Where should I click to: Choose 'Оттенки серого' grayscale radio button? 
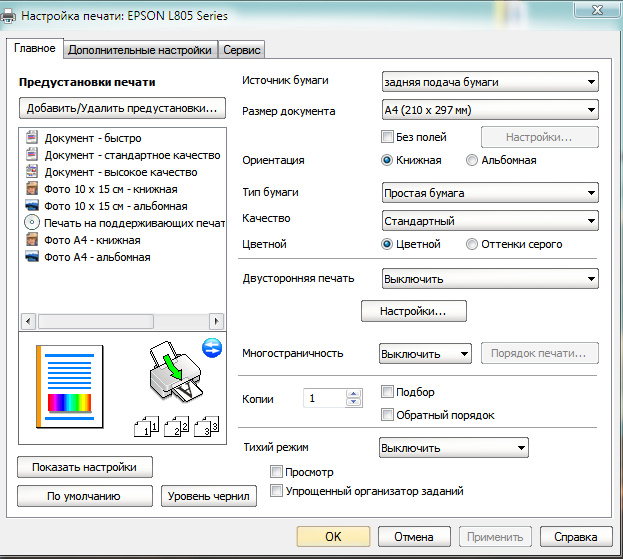[x=472, y=244]
